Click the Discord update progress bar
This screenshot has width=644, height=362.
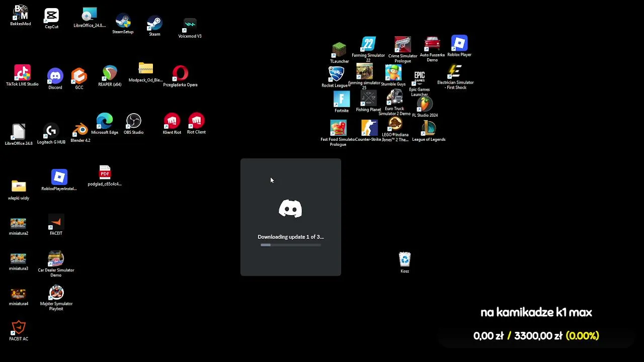point(291,245)
